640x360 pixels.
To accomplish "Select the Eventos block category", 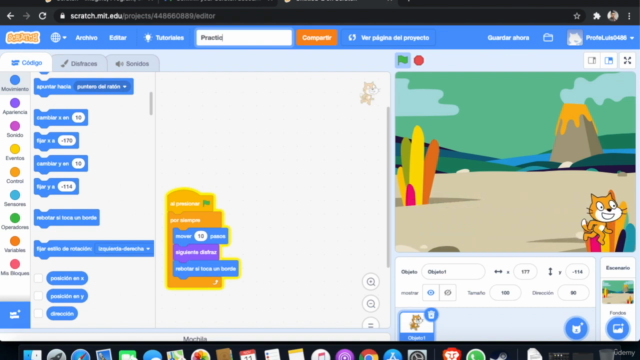I will tap(15, 152).
